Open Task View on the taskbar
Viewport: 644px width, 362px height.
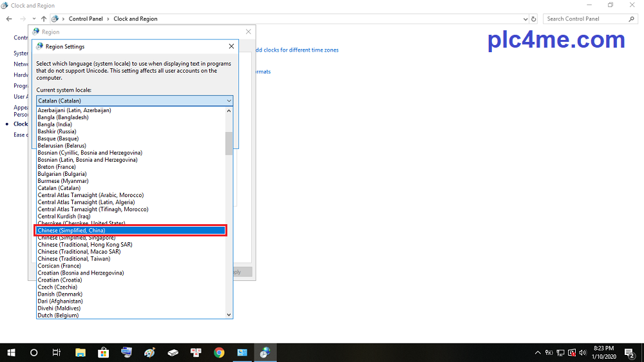coord(57,352)
